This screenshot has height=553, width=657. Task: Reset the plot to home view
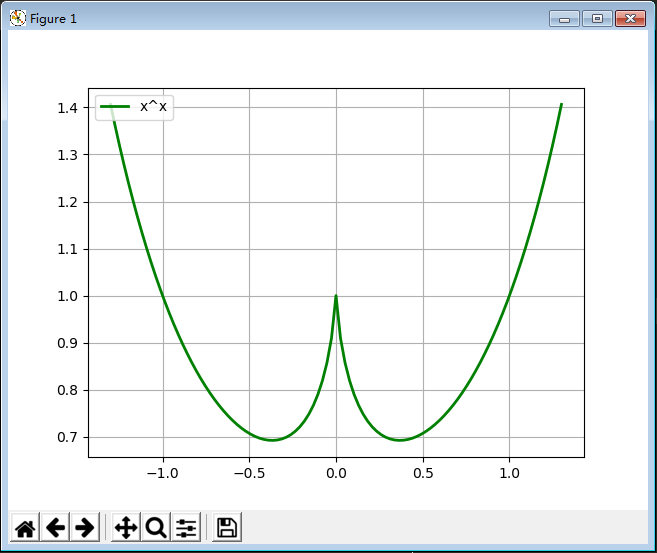[x=25, y=527]
